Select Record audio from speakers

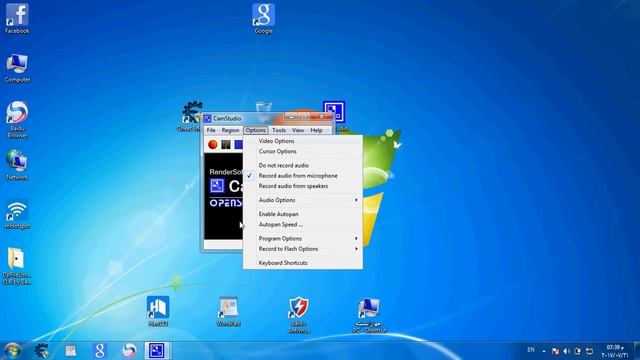point(302,186)
